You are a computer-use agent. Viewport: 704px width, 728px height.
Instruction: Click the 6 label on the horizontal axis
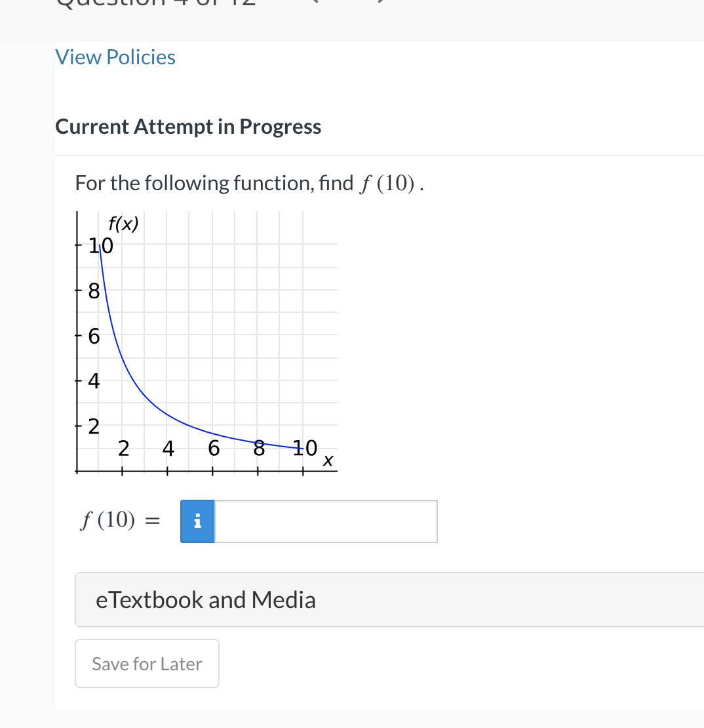pyautogui.click(x=214, y=448)
